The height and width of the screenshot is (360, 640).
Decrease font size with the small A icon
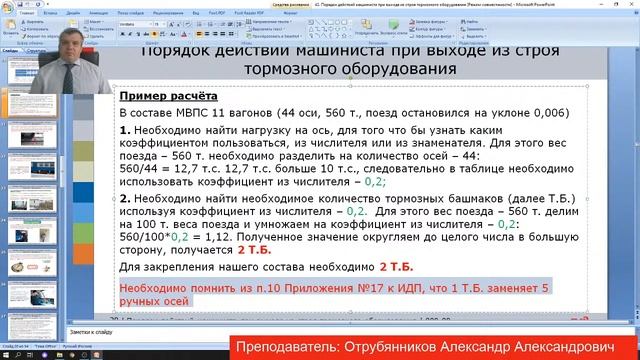pos(179,24)
